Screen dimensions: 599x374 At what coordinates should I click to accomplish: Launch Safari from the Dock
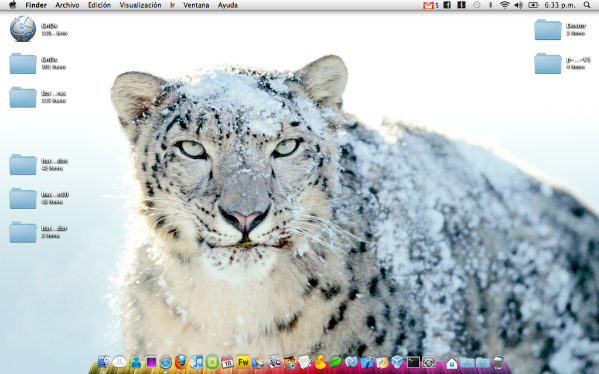165,362
